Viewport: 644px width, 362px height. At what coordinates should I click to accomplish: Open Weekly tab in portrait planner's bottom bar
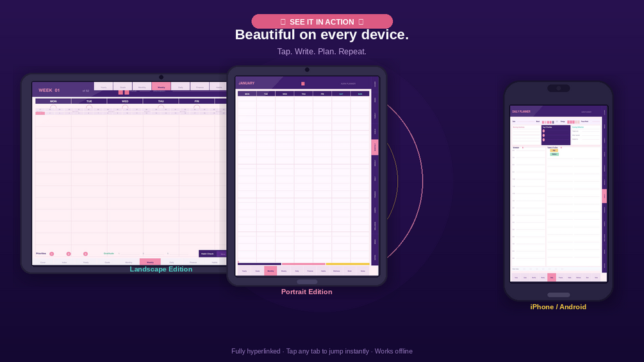(284, 271)
